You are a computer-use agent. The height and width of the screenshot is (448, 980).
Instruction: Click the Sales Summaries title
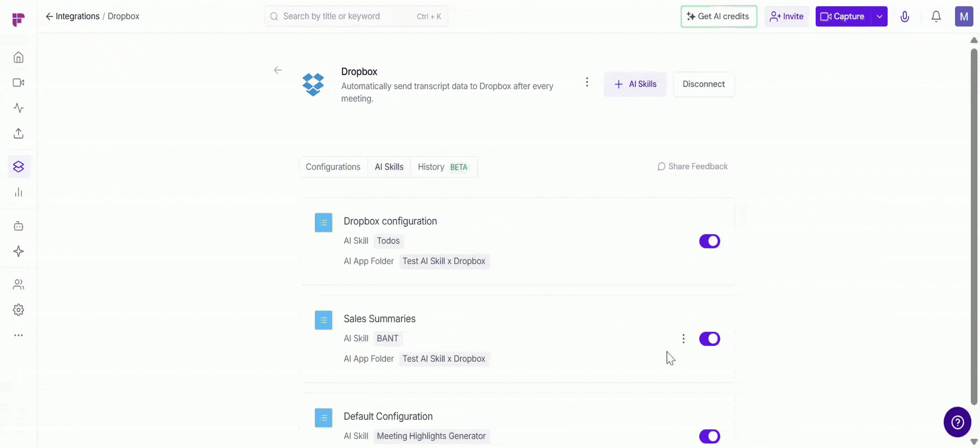[x=380, y=319]
